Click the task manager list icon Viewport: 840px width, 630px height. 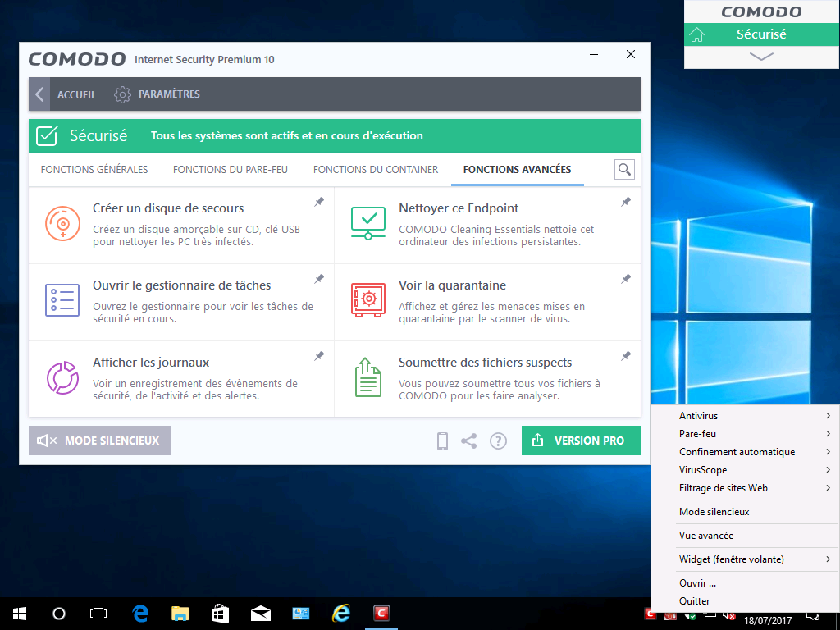[62, 300]
